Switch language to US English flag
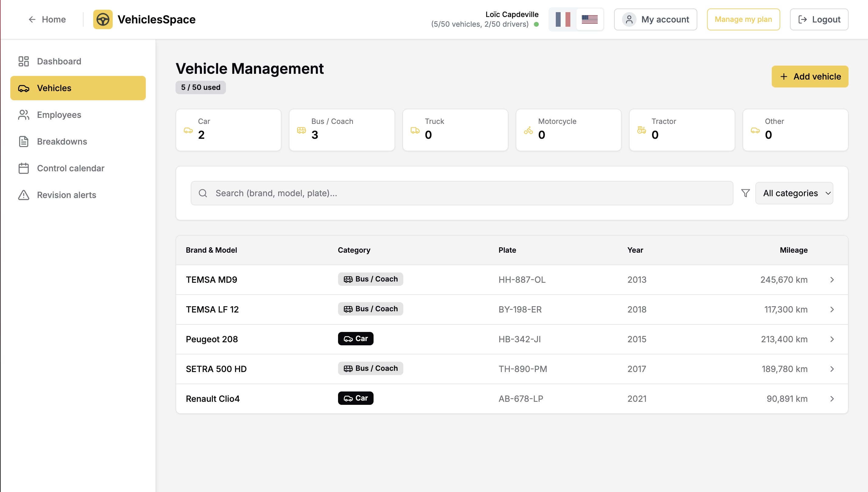Image resolution: width=868 pixels, height=492 pixels. pos(589,20)
